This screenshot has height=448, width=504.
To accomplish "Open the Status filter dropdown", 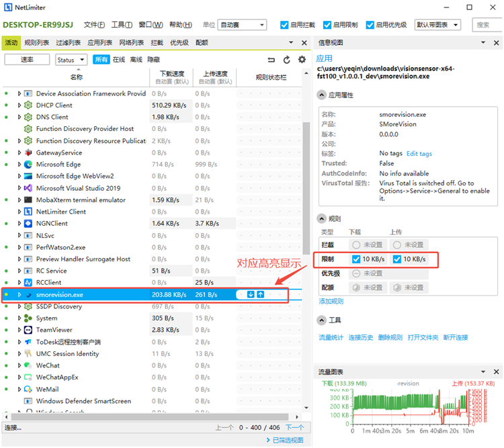I will [71, 60].
